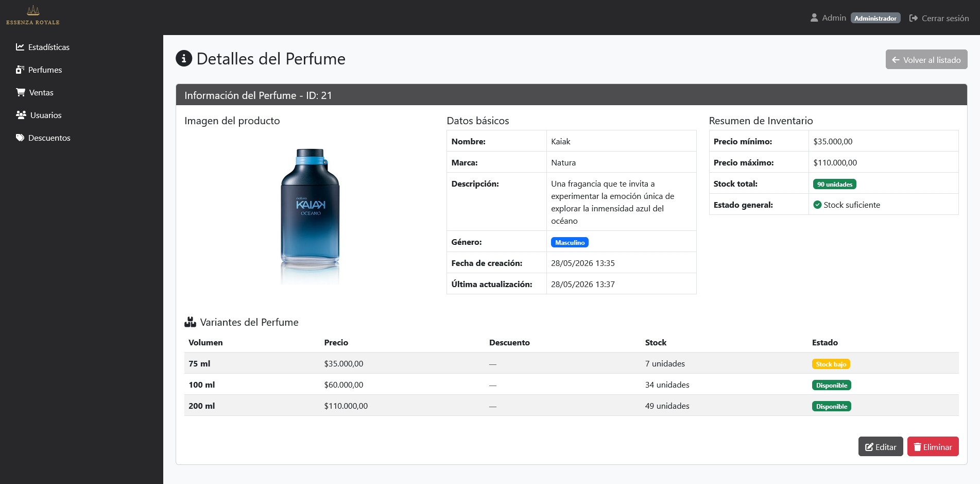Screen dimensions: 980x484
Task: Click the pencil icon in Editar button
Action: [869, 447]
